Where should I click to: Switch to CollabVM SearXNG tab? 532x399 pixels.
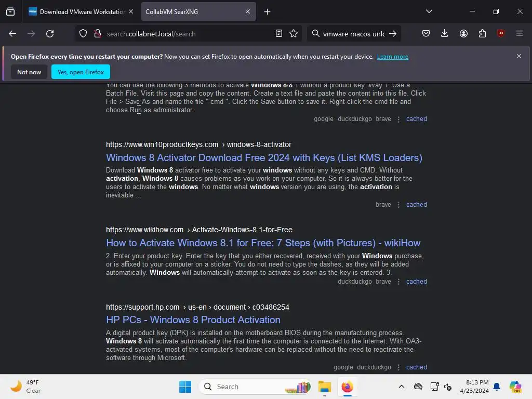coord(198,11)
